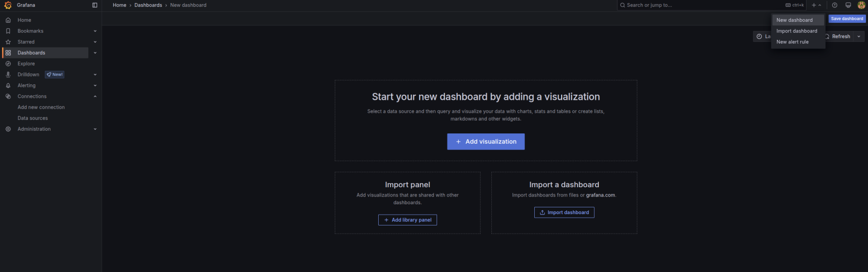Expand the Administration section chevron
The width and height of the screenshot is (868, 272).
point(95,129)
